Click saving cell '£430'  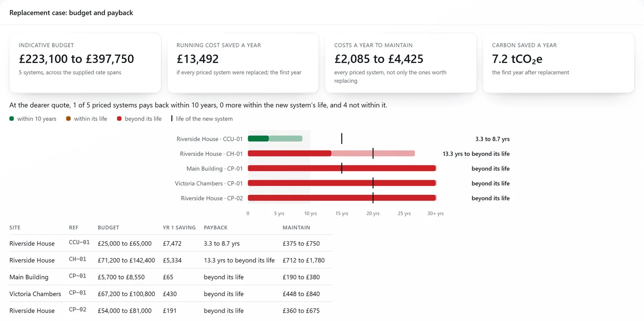click(x=170, y=294)
